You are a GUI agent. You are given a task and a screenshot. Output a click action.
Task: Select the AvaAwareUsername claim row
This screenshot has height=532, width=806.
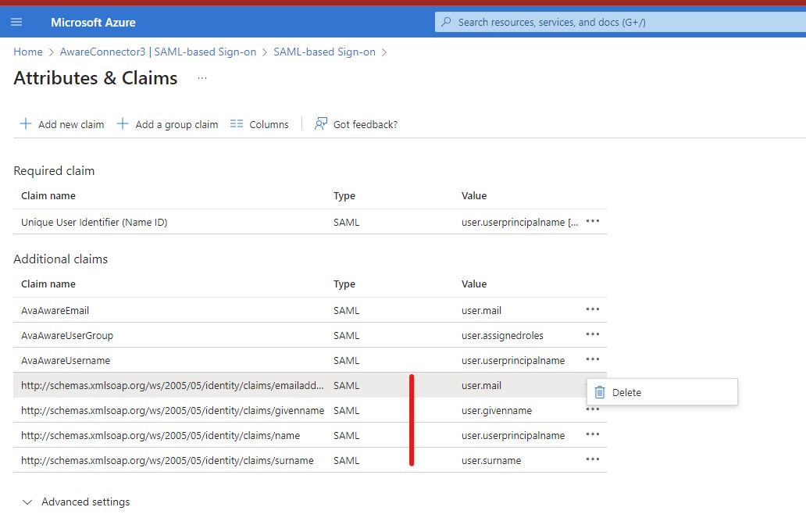[x=234, y=359]
